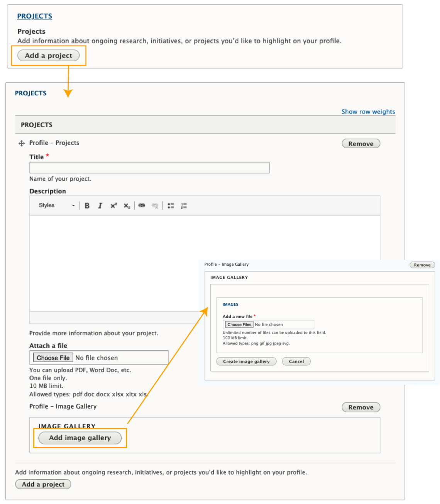Image resolution: width=440 pixels, height=504 pixels.
Task: Grab the drag handle beside Profile – Projects
Action: [21, 143]
